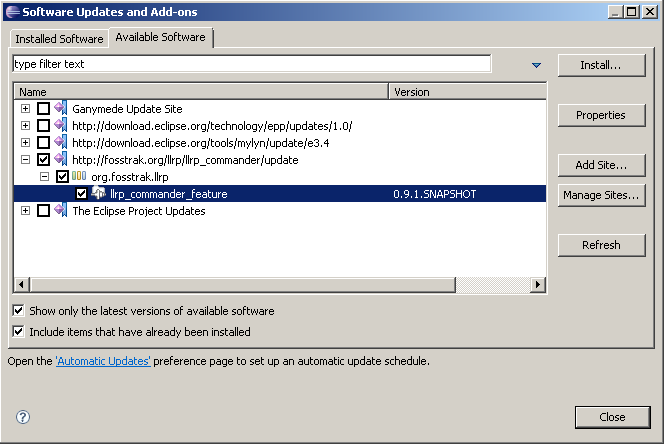Close window via title bar X
The height and width of the screenshot is (444, 664).
coord(649,11)
